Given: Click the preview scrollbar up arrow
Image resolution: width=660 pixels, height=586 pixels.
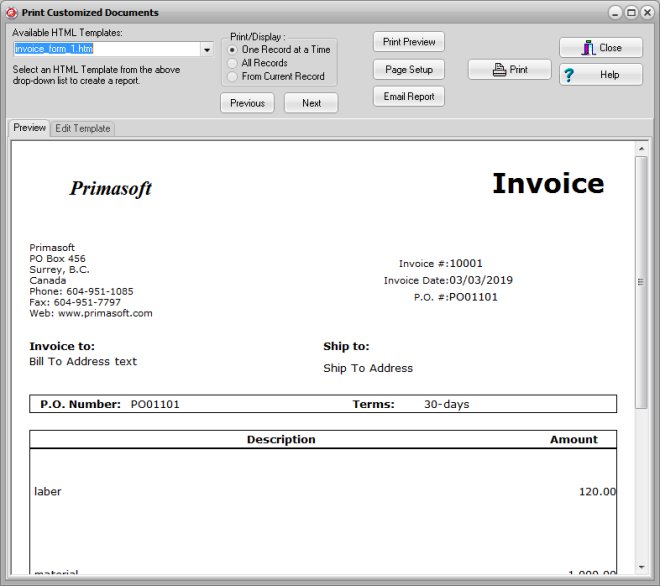Looking at the screenshot, I should click(x=641, y=149).
